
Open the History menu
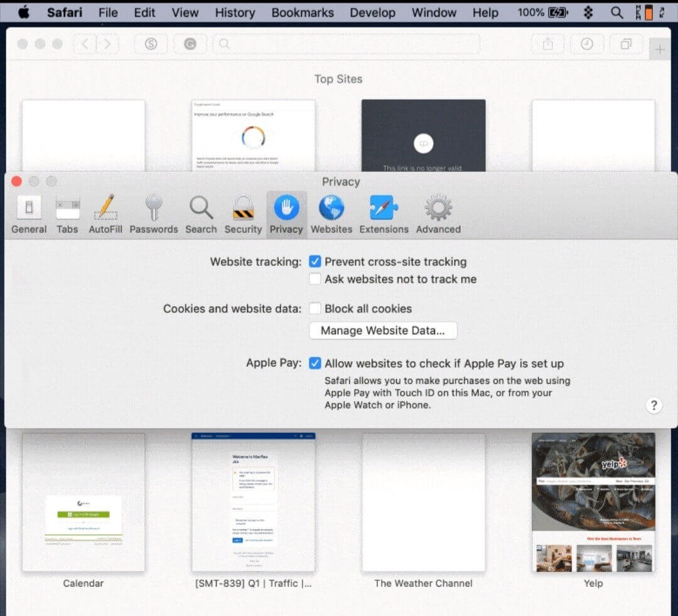tap(234, 13)
